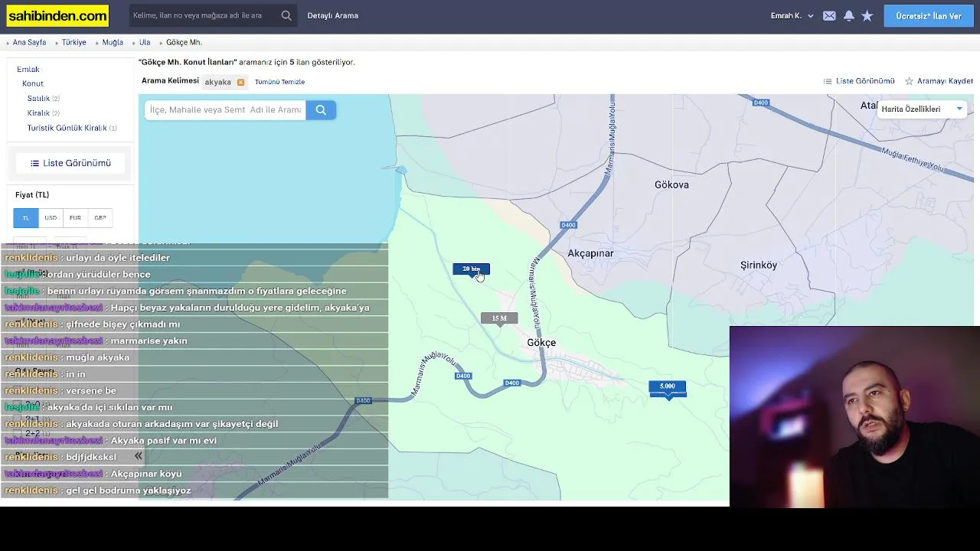Click the Gökova label on map
Screen dimensions: 980x551
(x=671, y=185)
